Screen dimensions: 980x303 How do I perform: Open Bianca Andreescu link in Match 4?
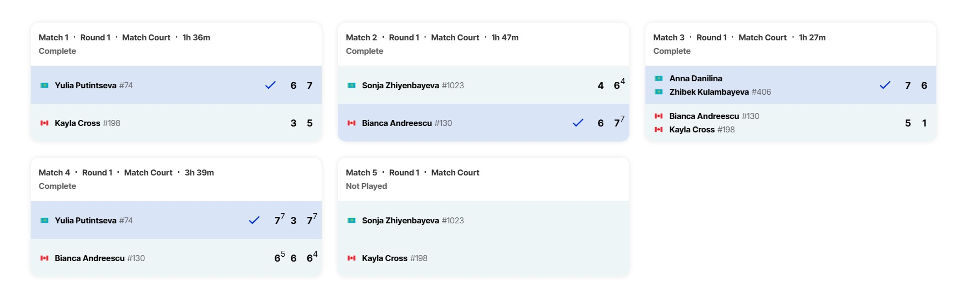tap(89, 258)
